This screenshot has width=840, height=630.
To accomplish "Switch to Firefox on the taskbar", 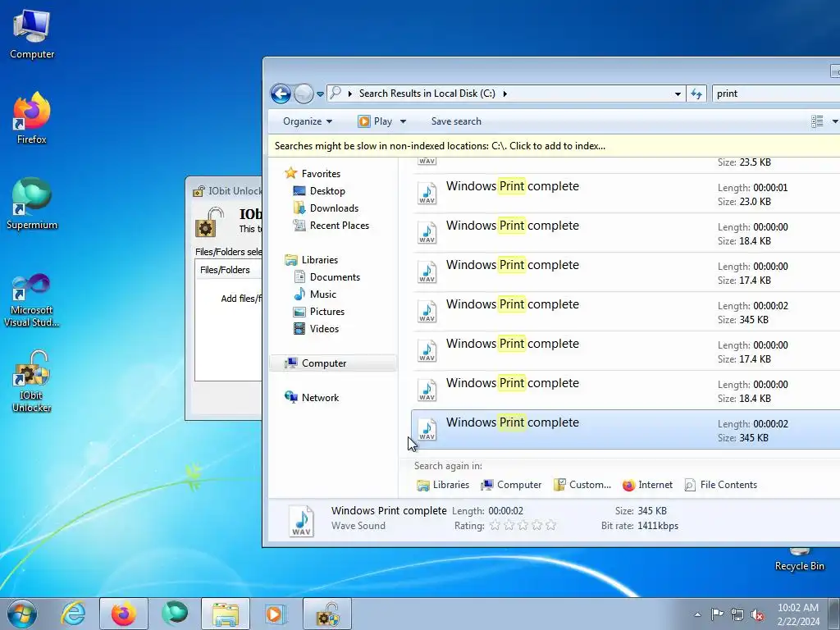I will tap(124, 614).
